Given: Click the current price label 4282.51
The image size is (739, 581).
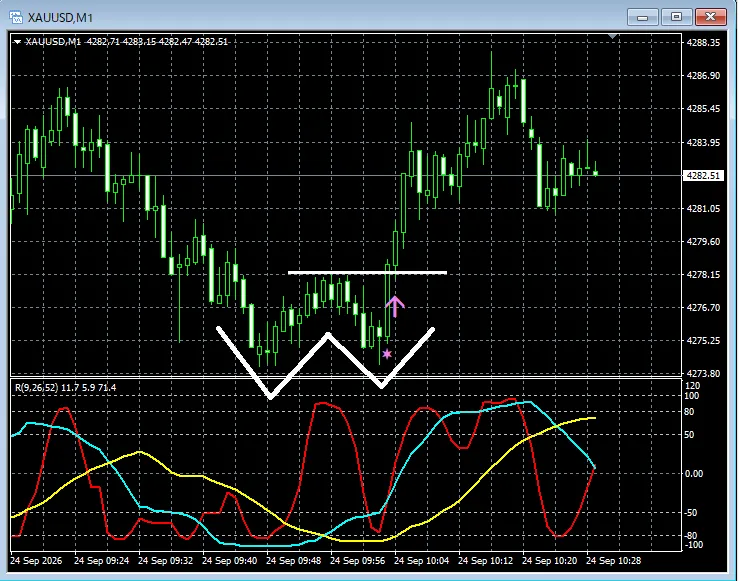Looking at the screenshot, I should click(703, 175).
